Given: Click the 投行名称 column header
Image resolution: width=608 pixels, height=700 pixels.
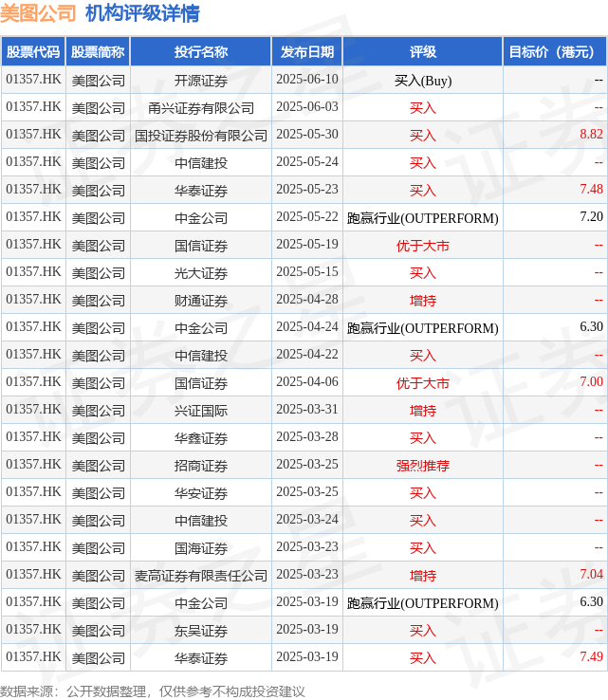Looking at the screenshot, I should point(201,52).
